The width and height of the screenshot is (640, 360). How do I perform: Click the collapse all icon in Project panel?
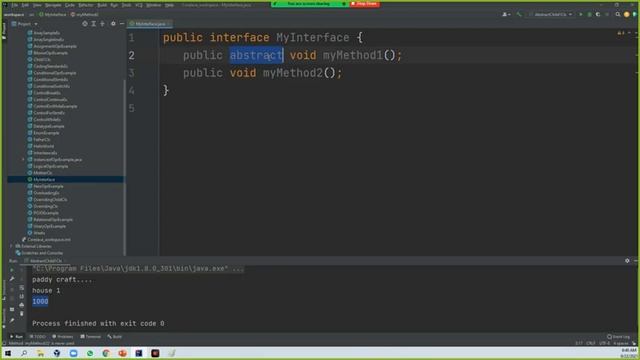pyautogui.click(x=102, y=24)
